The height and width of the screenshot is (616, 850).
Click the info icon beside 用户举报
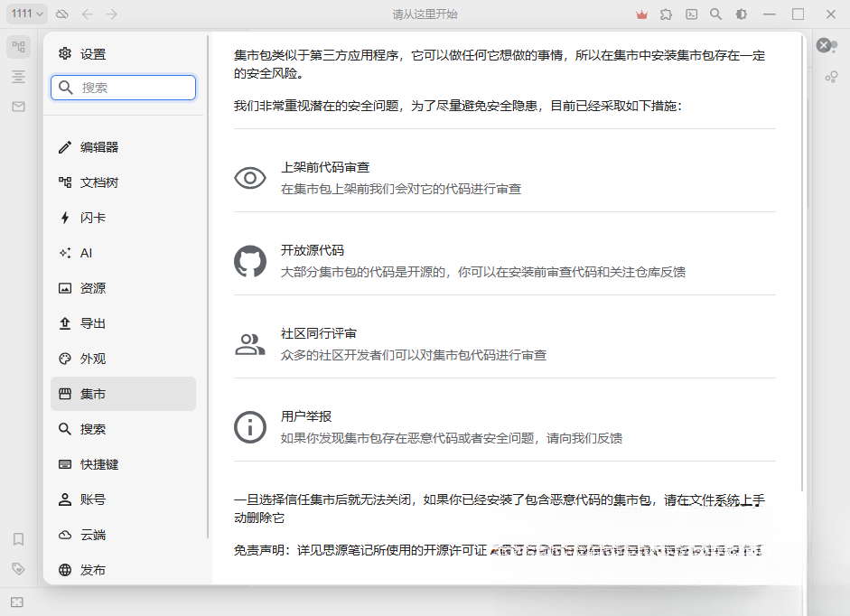click(x=250, y=427)
